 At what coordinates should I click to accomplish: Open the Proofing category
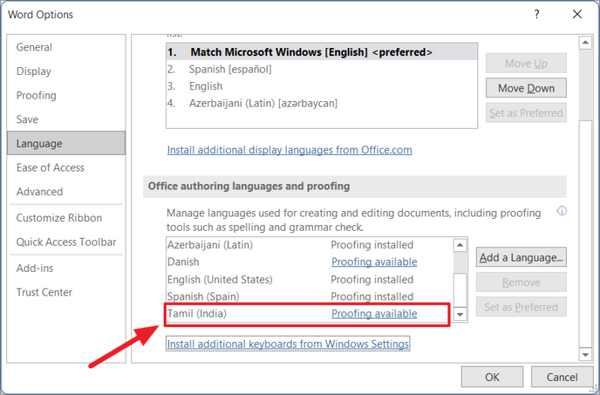pos(36,95)
